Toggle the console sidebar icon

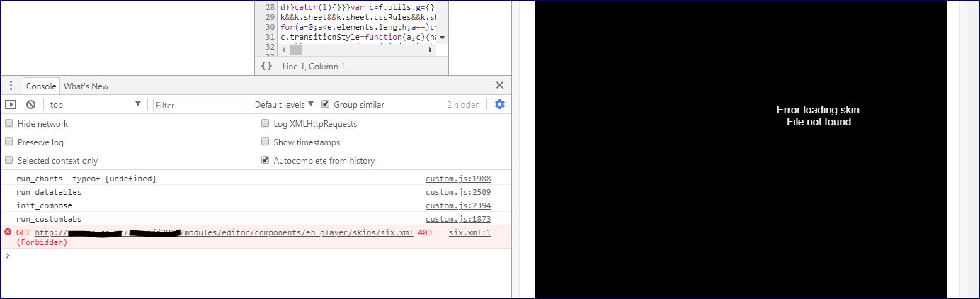click(x=10, y=104)
